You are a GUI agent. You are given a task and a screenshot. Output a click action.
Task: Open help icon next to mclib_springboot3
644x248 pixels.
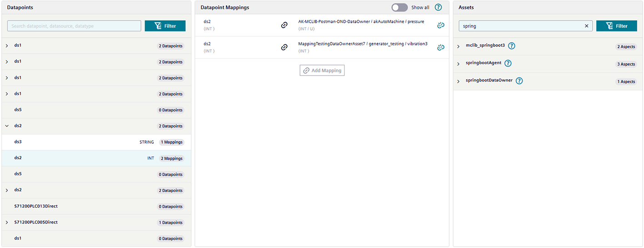[511, 46]
